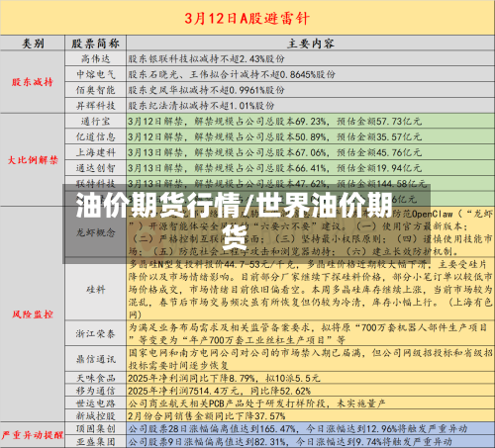Click text about 28日涨幅偏离值 165.47%
This screenshot has height=448, width=495.
point(298,429)
